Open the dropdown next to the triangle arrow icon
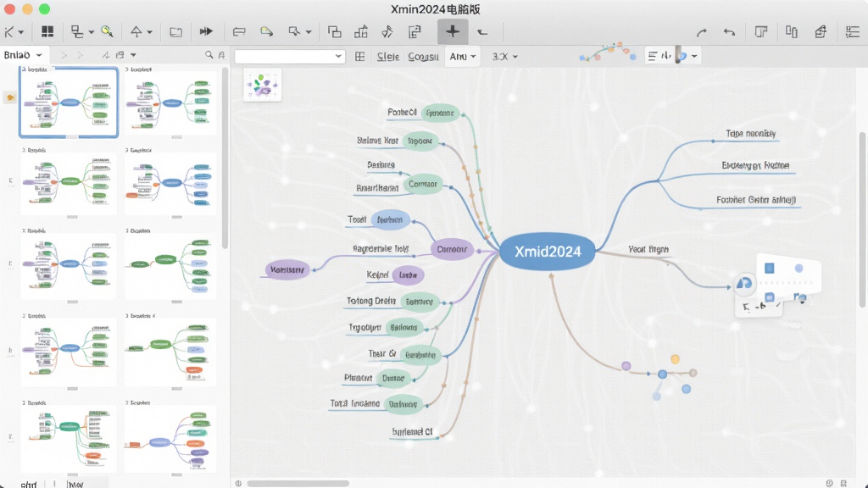 [149, 33]
